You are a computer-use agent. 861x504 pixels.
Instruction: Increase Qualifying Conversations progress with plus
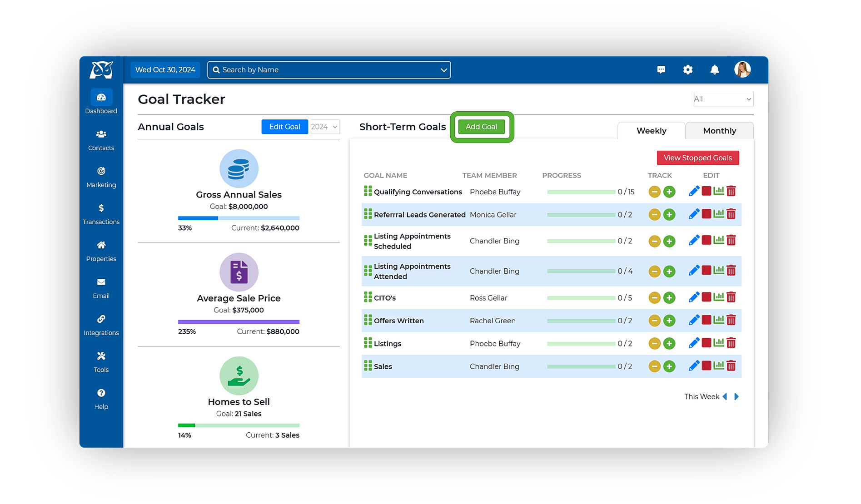(669, 192)
